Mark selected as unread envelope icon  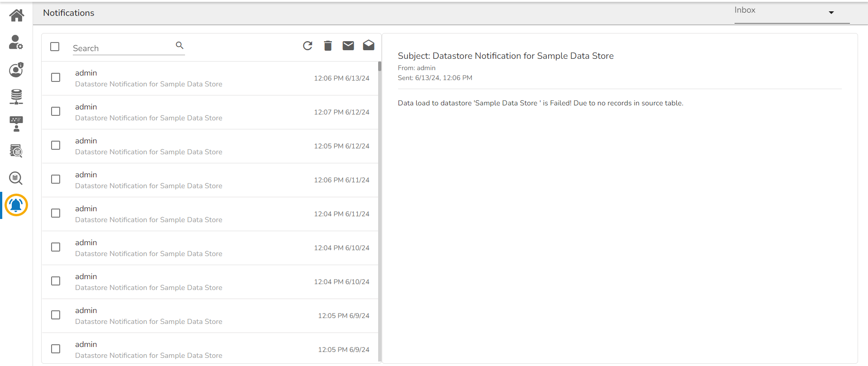click(348, 46)
